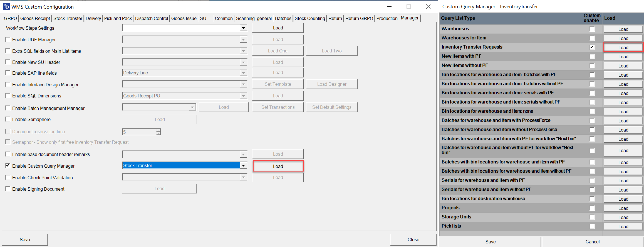Enable the UDF Manager checkbox
The width and height of the screenshot is (644, 247).
point(8,40)
